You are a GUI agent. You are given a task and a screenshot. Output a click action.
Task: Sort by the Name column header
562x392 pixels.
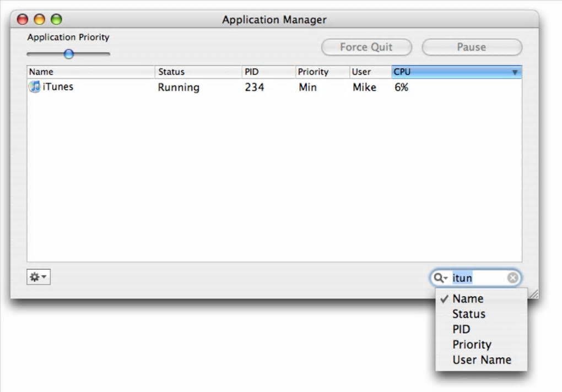(x=91, y=72)
